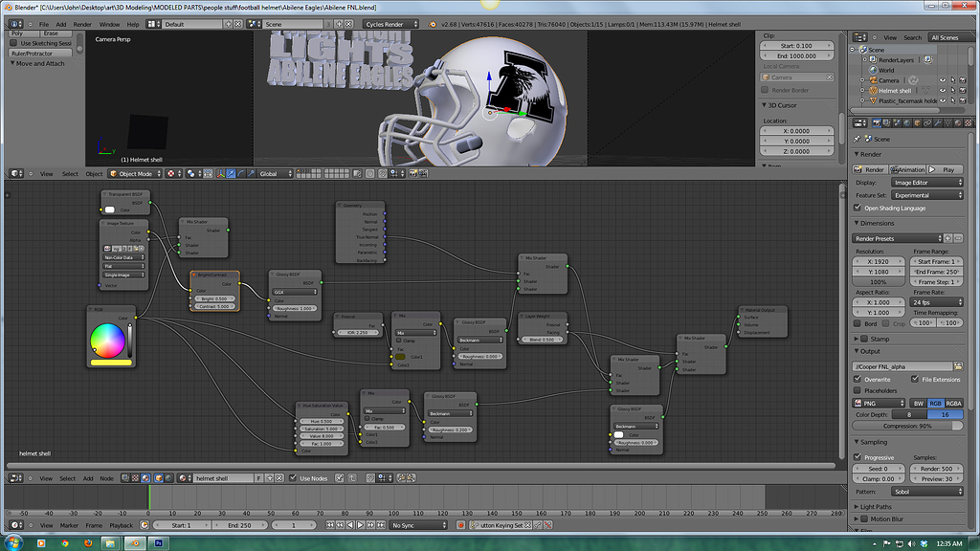Play the animation forward in timeline

[360, 525]
